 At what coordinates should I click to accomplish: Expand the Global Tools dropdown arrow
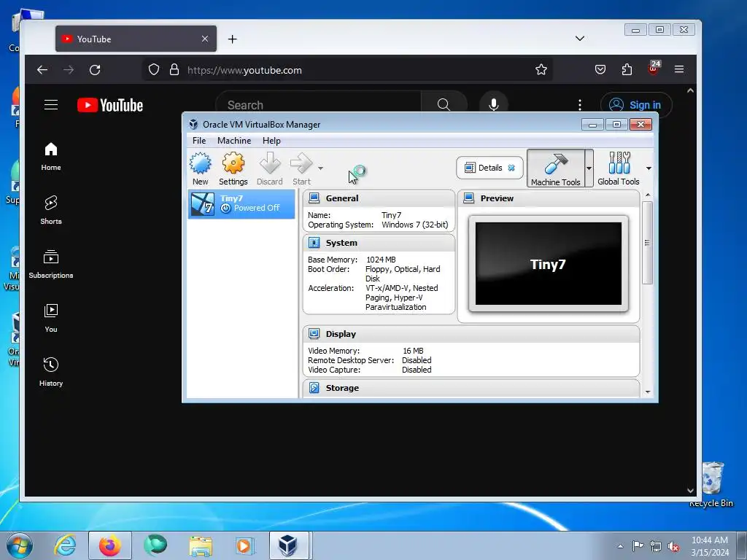[649, 168]
